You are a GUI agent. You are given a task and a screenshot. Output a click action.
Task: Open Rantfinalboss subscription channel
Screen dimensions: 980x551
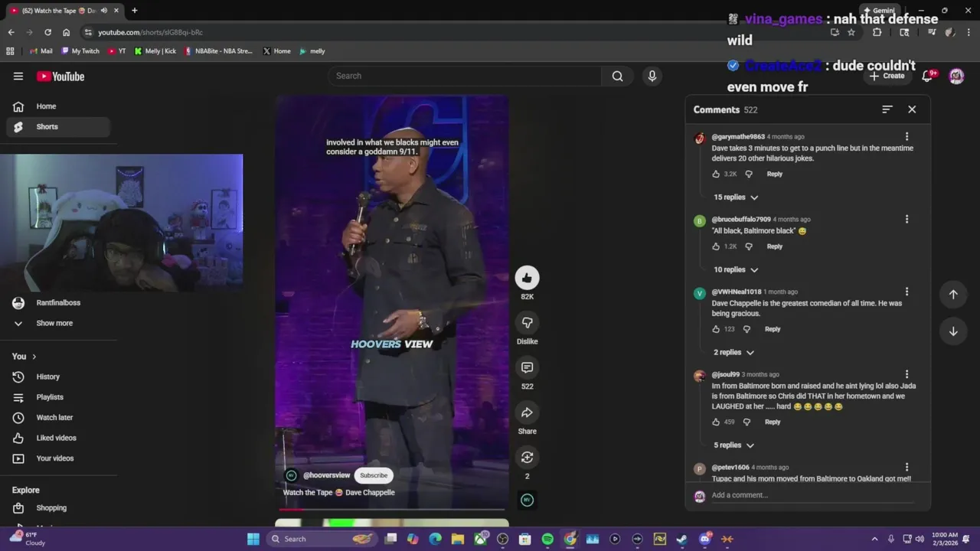pos(58,303)
